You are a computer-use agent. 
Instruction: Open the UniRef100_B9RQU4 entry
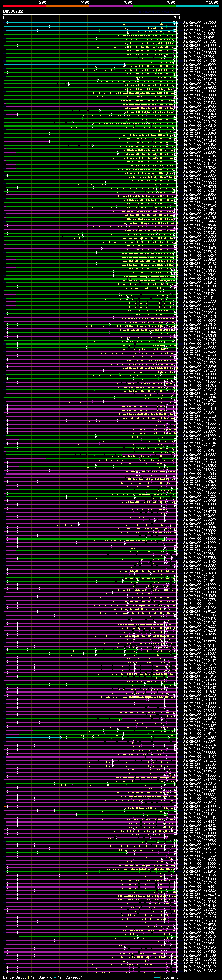(x=199, y=523)
